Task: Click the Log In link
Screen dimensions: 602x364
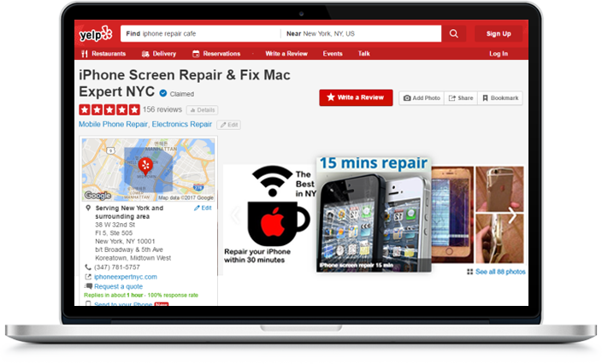Action: click(499, 54)
